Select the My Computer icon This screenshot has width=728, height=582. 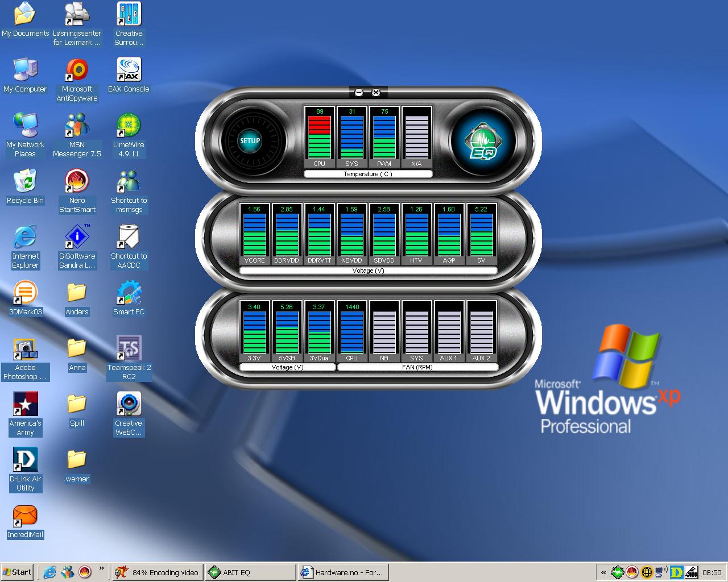(25, 75)
